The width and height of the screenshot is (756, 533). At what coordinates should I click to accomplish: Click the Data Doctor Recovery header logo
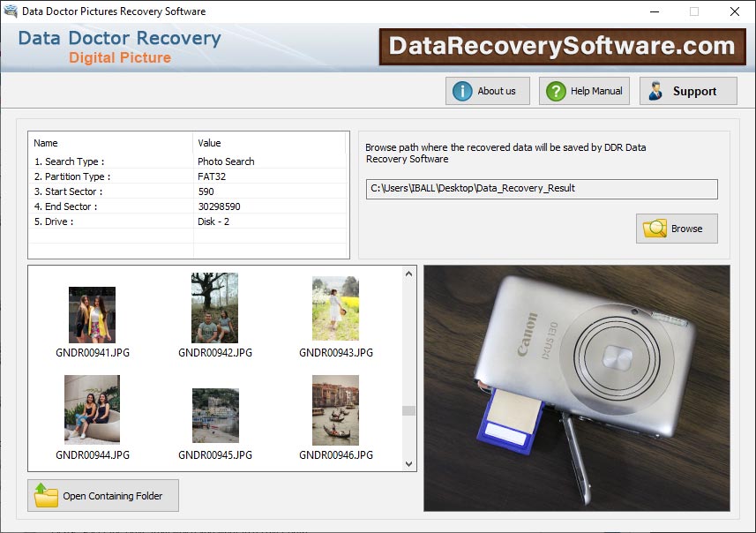pos(118,46)
